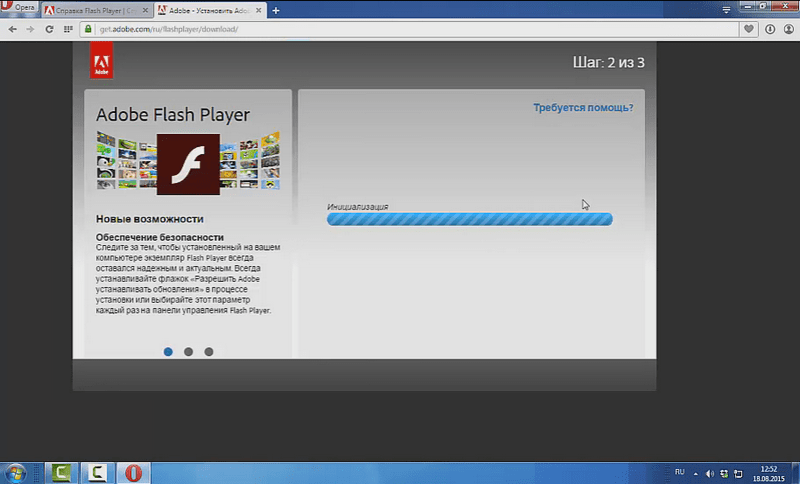Open the white Camtasia recorder taskbar icon

point(97,473)
